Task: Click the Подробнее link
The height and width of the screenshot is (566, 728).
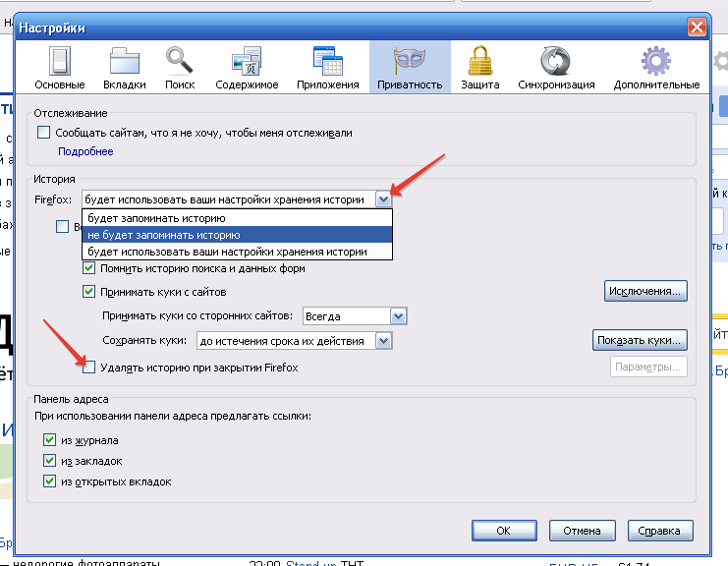Action: tap(85, 151)
